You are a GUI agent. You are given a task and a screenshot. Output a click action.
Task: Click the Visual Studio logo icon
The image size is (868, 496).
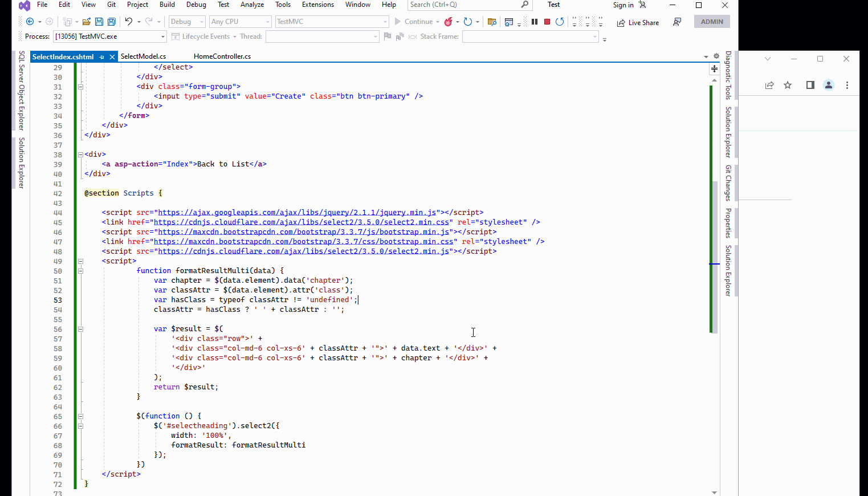click(24, 6)
